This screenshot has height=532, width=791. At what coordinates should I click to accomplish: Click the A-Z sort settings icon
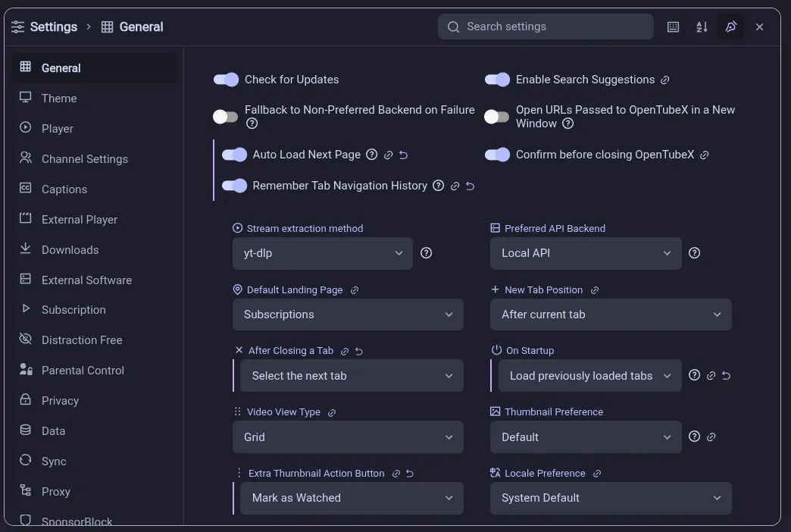[702, 27]
